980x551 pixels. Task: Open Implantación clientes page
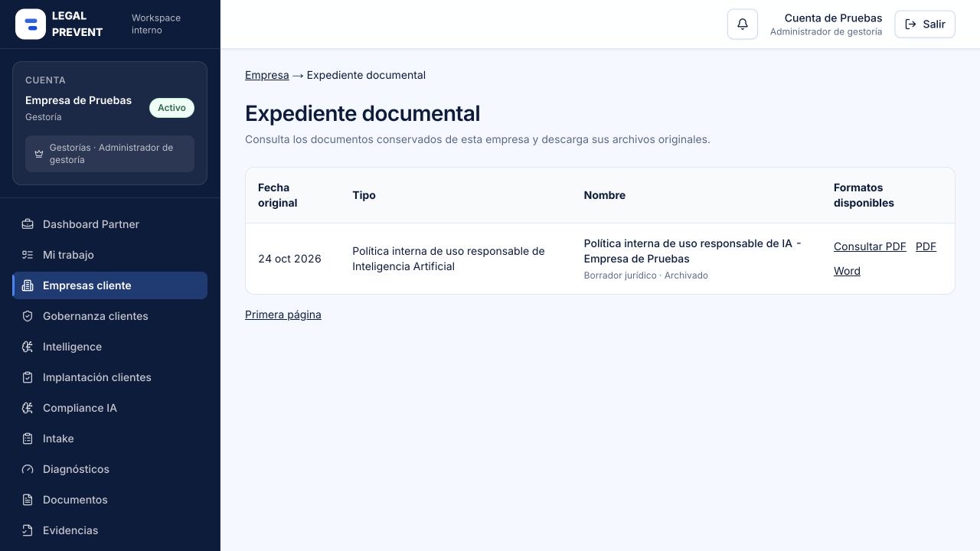[110, 377]
